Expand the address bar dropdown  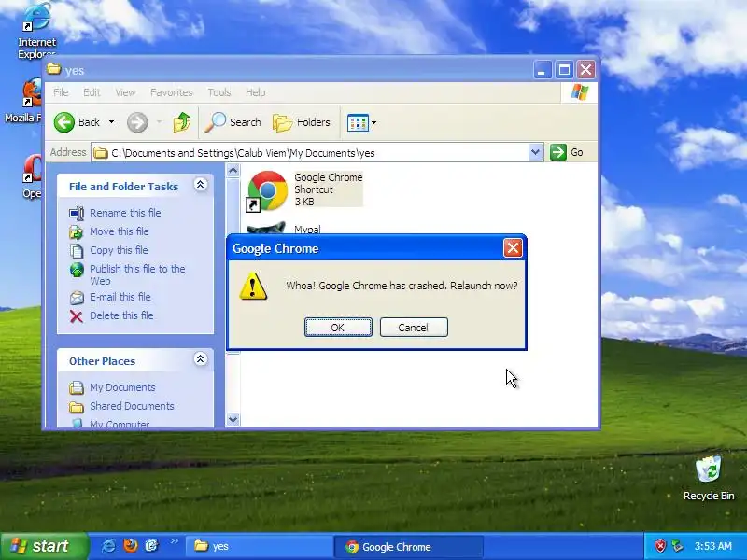tap(535, 152)
